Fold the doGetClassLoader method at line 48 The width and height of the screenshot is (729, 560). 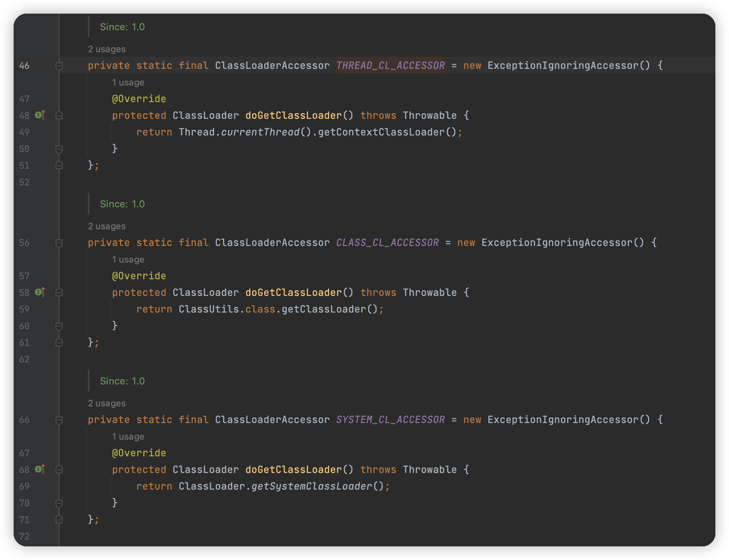pyautogui.click(x=59, y=115)
